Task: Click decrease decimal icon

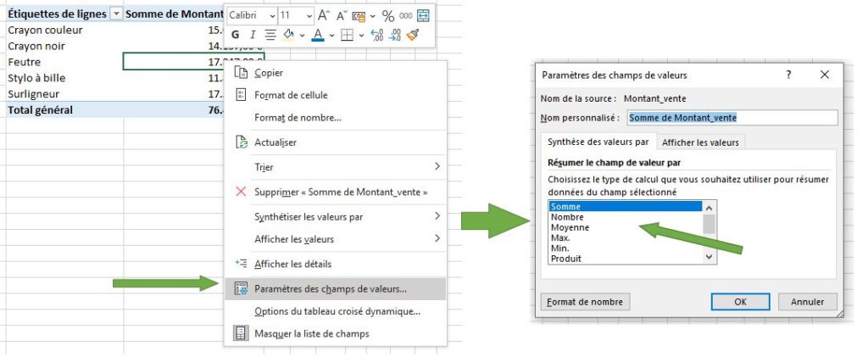Action: (x=395, y=35)
